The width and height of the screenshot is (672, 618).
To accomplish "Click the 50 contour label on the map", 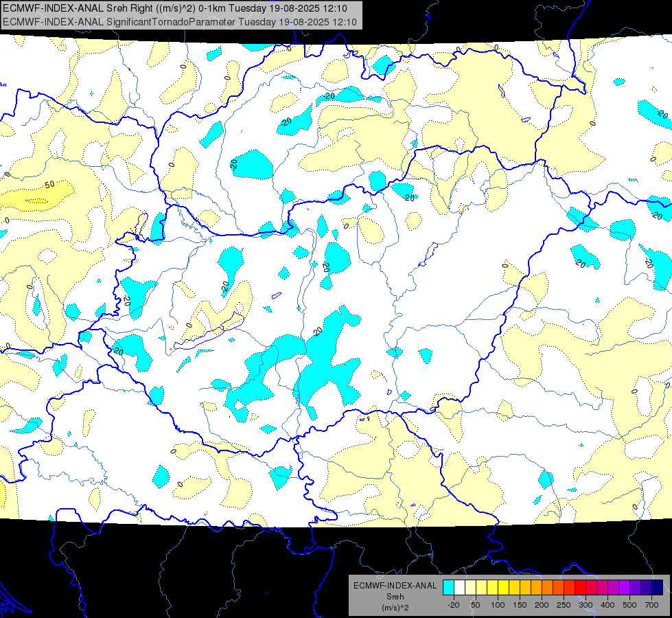I will (x=49, y=185).
